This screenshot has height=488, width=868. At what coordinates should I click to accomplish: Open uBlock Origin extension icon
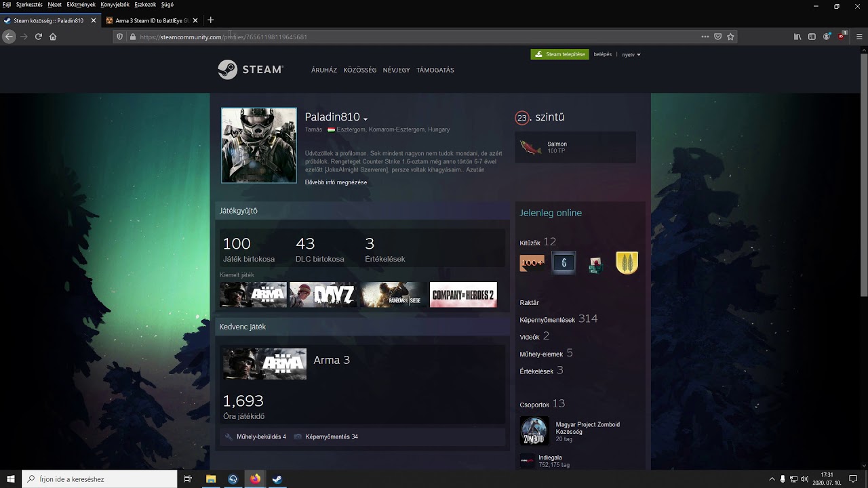pos(841,37)
